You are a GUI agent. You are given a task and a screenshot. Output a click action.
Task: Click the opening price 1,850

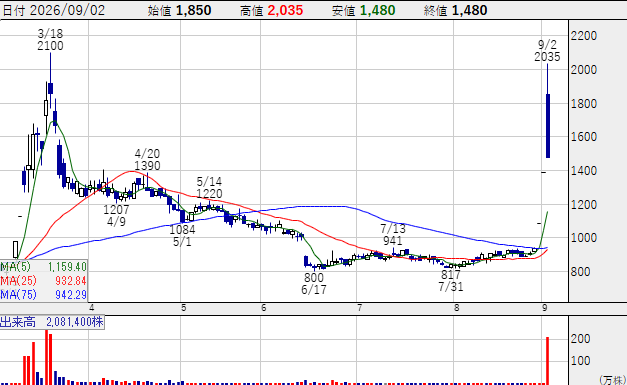(x=194, y=10)
